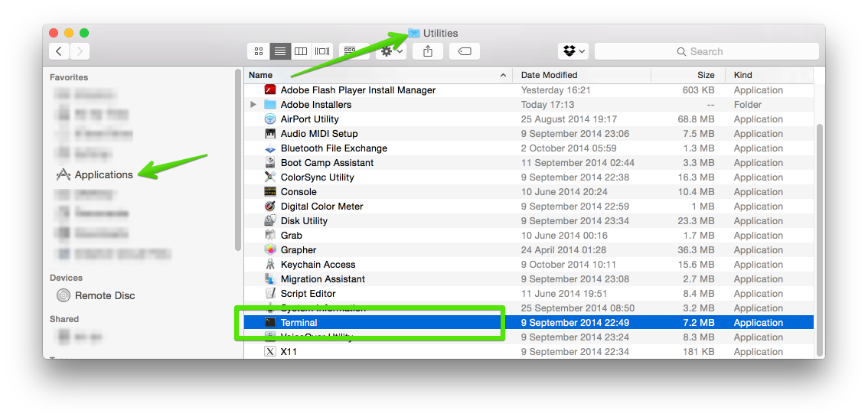Click the size value 181 KB
Viewport: 868px width, 420px height.
tap(697, 351)
